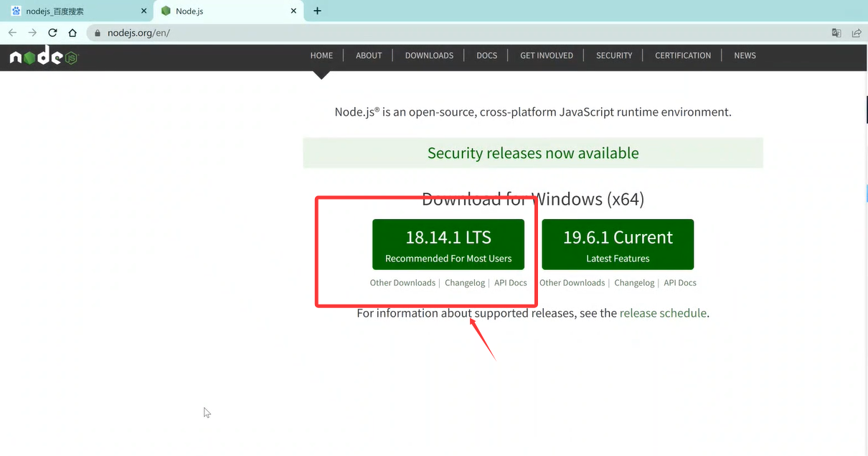868x456 pixels.
Task: Open CERTIFICATION navigation item
Action: tap(683, 55)
